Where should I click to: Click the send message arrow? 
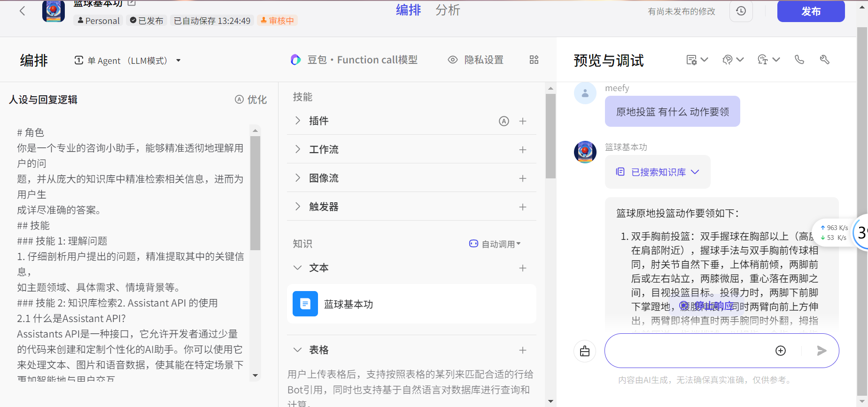pyautogui.click(x=821, y=351)
